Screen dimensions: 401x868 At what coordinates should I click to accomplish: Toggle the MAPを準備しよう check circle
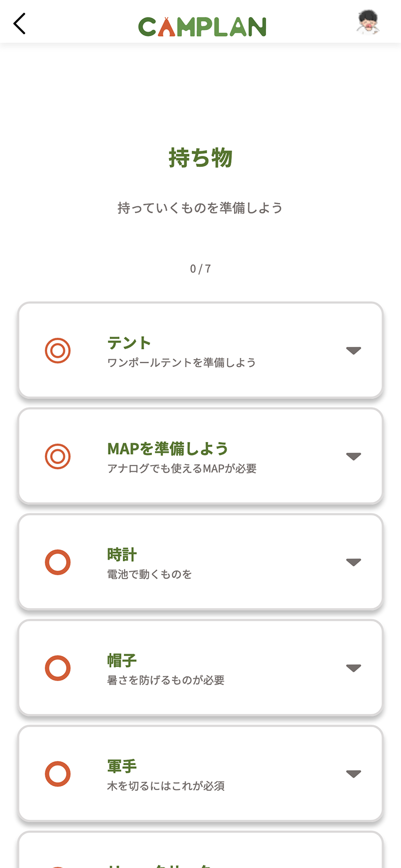coord(58,456)
